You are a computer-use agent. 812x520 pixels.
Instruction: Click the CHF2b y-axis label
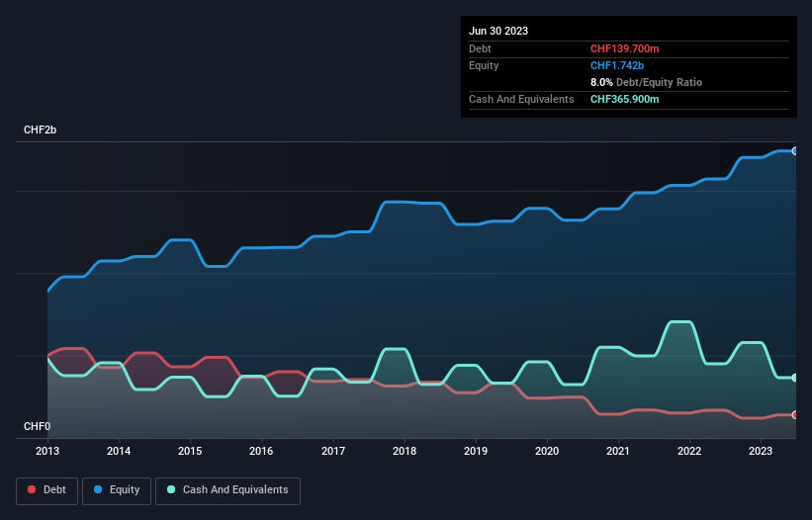[40, 130]
